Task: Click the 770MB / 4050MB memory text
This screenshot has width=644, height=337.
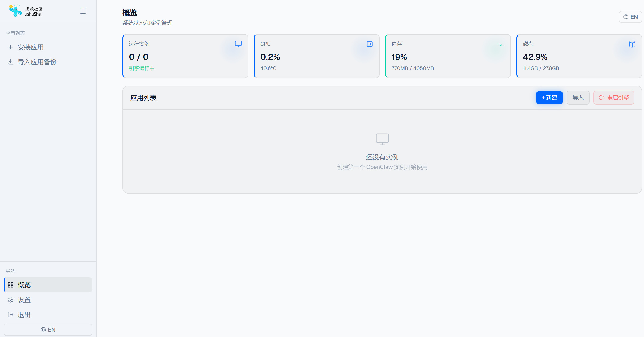Action: (413, 68)
